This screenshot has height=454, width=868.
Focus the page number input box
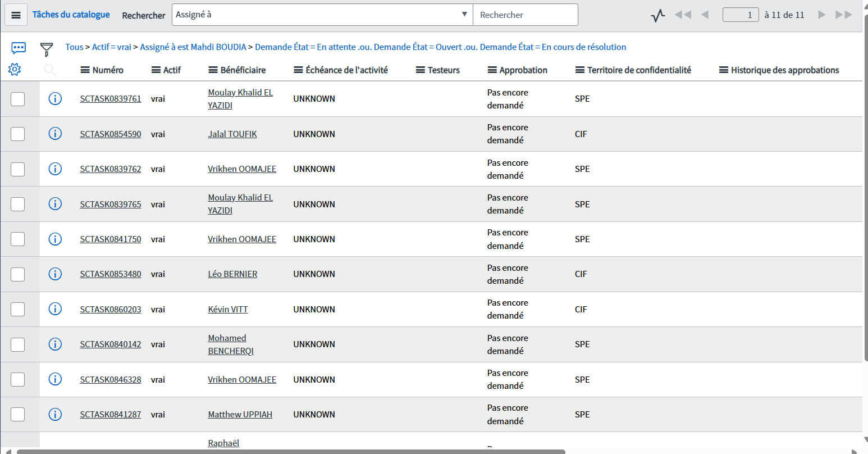pos(741,15)
